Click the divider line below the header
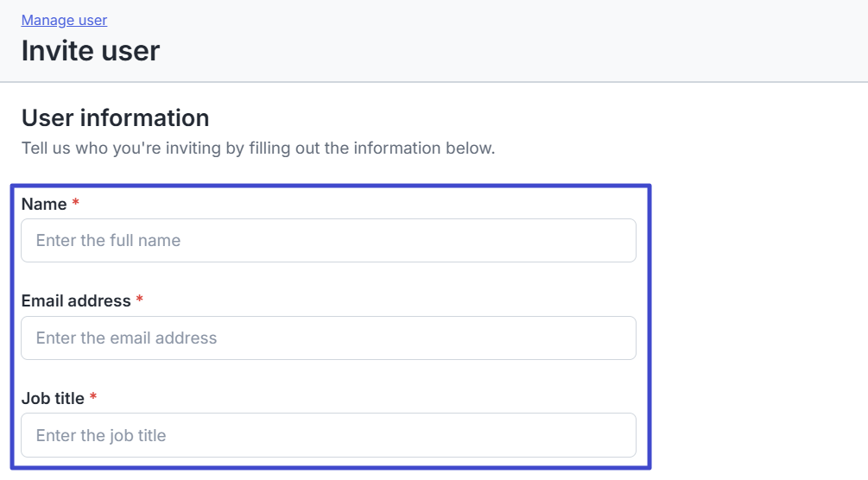The width and height of the screenshot is (868, 480). 432,82
